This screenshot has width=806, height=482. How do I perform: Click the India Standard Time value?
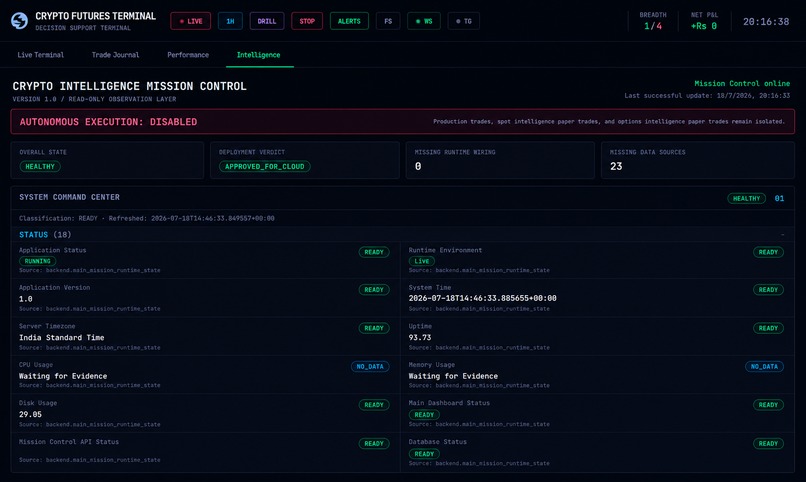pyautogui.click(x=62, y=338)
